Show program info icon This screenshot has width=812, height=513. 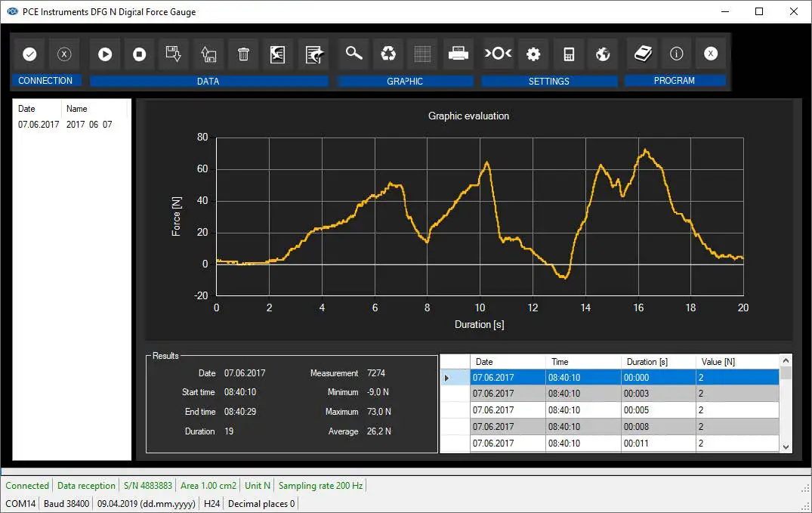(x=676, y=54)
